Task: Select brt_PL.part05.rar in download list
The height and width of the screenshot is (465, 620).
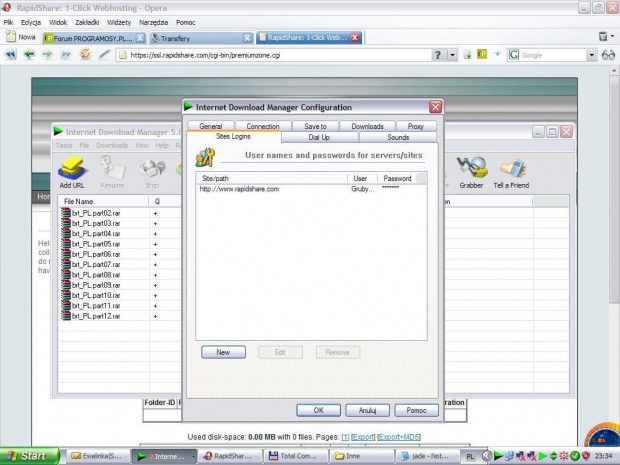Action: tap(91, 244)
